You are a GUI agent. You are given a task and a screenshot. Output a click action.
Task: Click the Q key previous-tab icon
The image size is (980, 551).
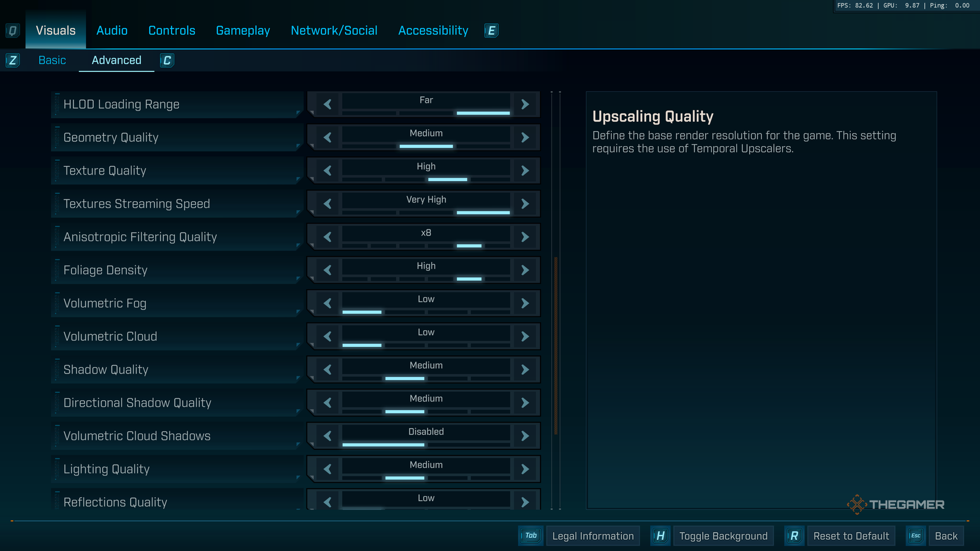pyautogui.click(x=12, y=31)
